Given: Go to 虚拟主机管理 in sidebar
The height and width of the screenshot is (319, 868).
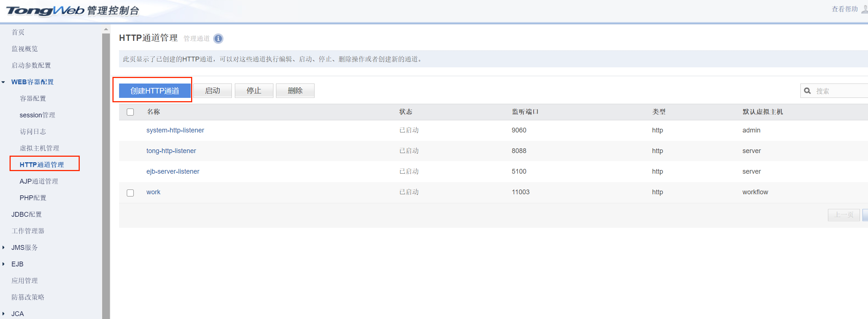Looking at the screenshot, I should click(x=39, y=148).
